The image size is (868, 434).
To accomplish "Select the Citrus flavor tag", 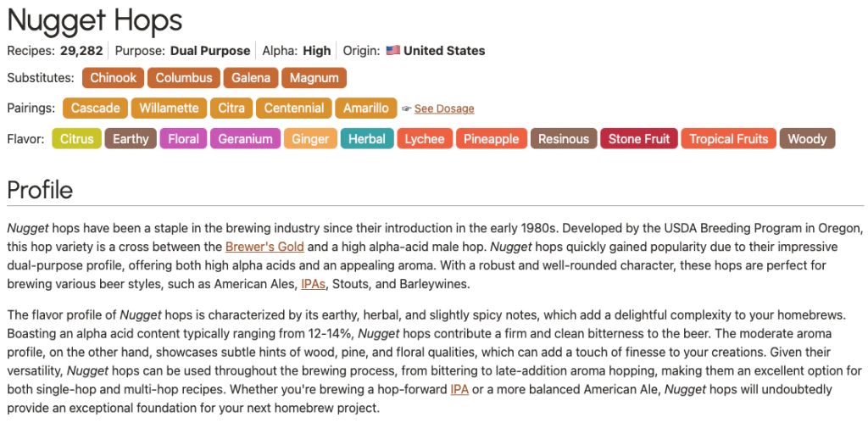I will coord(77,139).
